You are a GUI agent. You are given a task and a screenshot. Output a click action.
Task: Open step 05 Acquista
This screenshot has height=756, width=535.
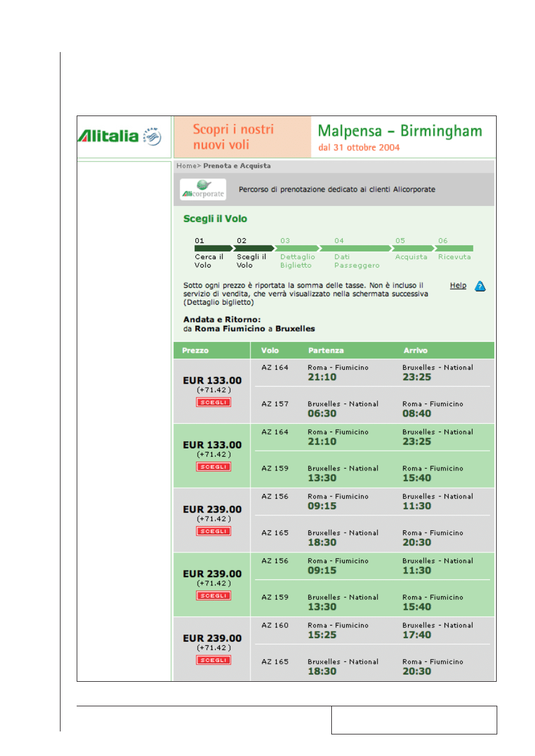click(411, 257)
